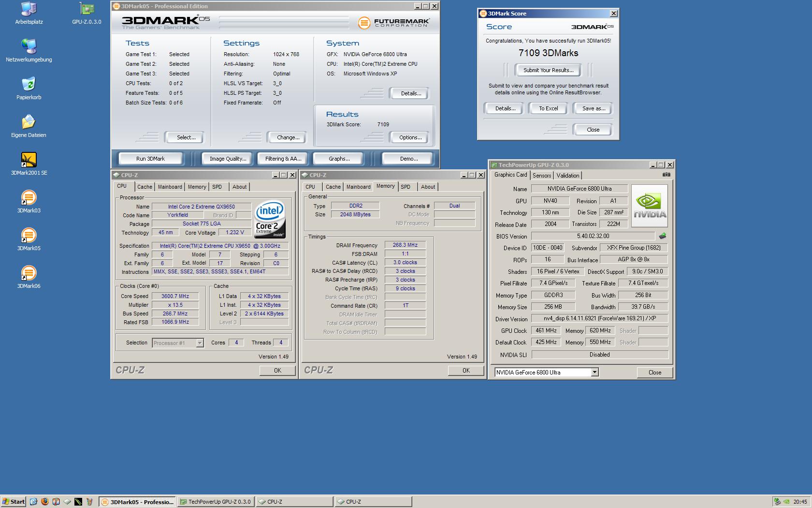Viewport: 812px width, 508px height.
Task: Click the NVIDIA logo in GPU-Z
Action: click(650, 206)
